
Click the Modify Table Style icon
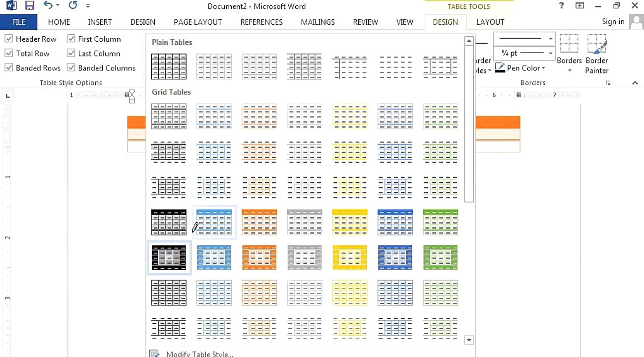coord(155,354)
